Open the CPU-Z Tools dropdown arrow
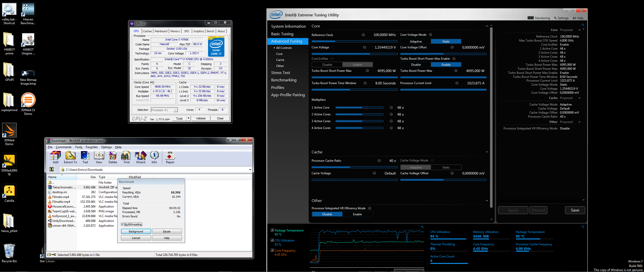Viewport: 644px width, 272px height. [188, 118]
